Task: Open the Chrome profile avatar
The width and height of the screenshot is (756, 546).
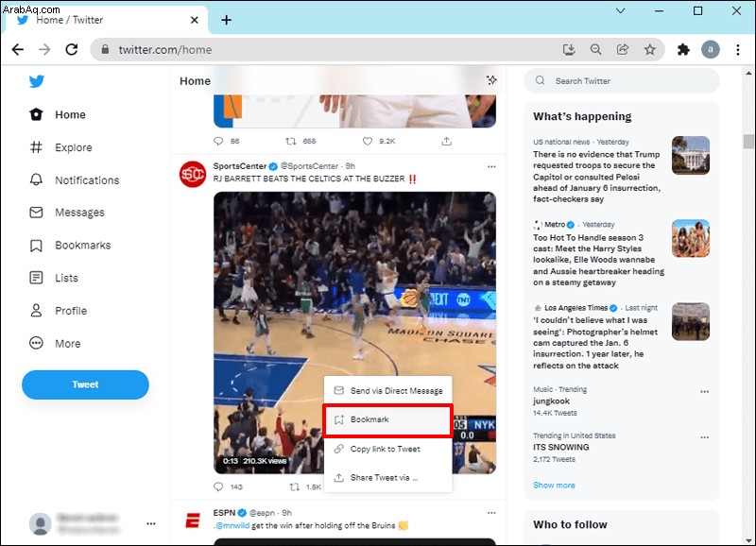Action: pyautogui.click(x=711, y=50)
